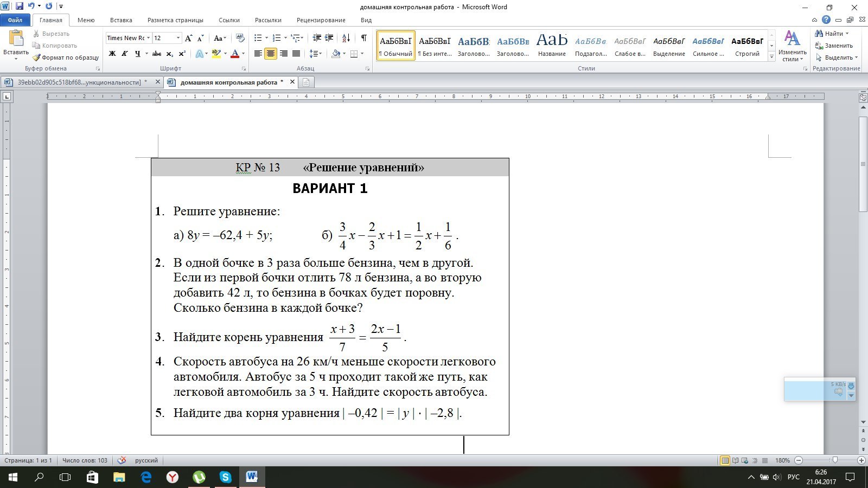Toggle bold formatting (Ж)
This screenshot has height=488, width=868.
click(112, 54)
